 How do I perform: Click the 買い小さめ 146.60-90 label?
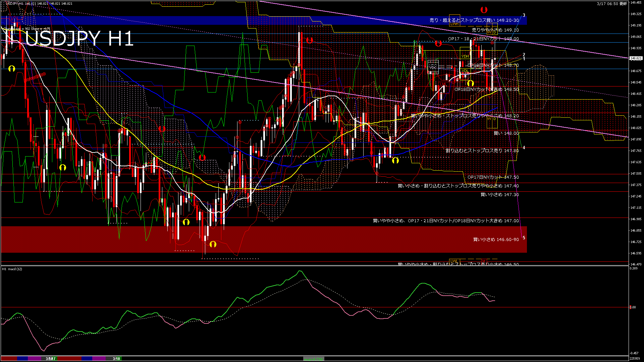click(x=496, y=239)
